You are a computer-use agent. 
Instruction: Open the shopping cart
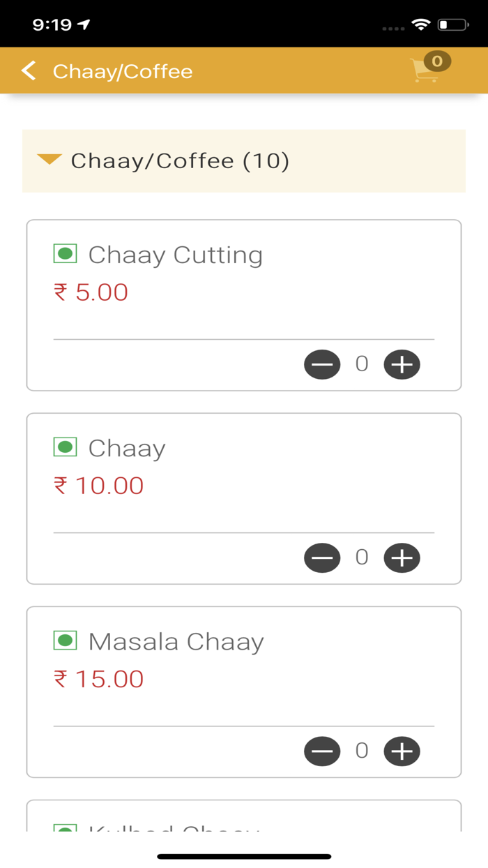(x=426, y=71)
